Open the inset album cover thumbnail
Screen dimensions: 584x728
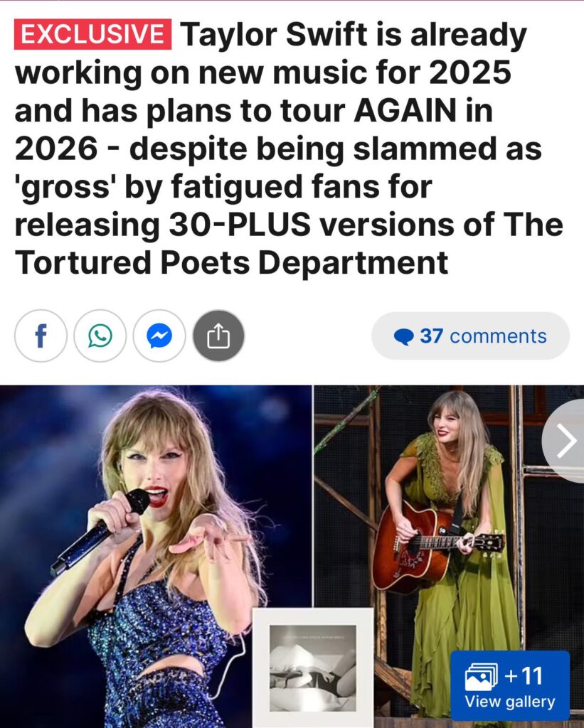click(x=313, y=667)
